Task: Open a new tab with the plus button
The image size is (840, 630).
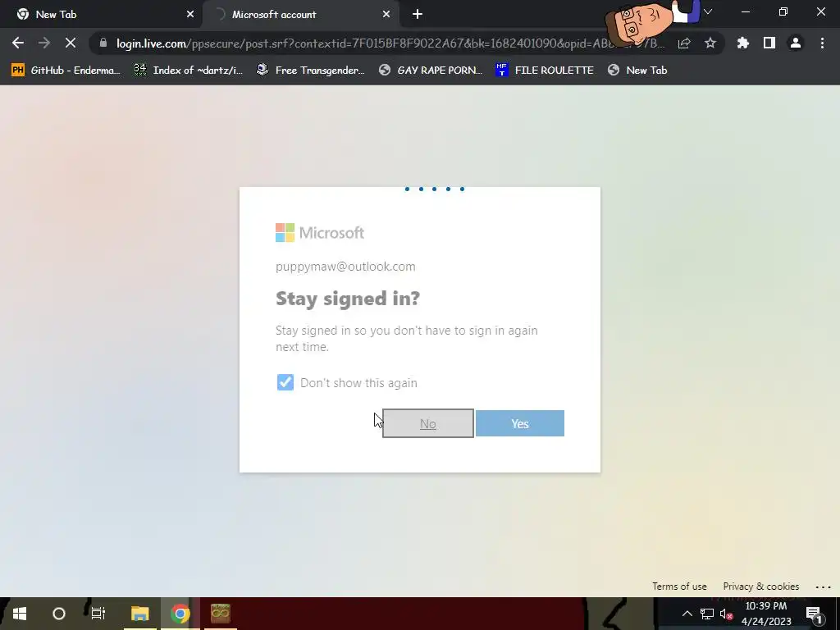Action: [418, 15]
